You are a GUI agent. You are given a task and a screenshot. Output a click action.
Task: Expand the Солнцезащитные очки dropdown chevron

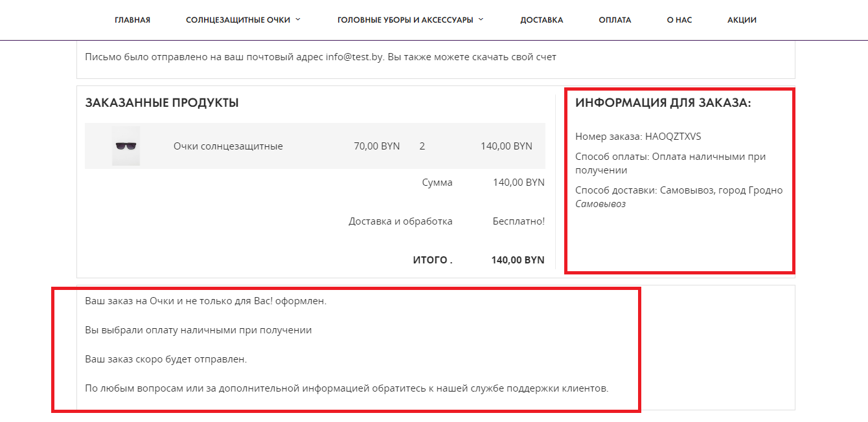coord(298,19)
